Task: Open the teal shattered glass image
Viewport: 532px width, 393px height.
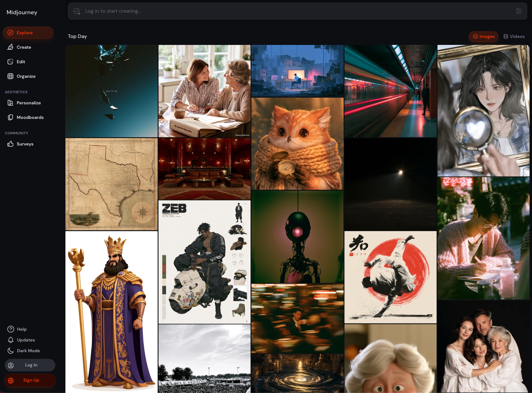Action: click(112, 91)
